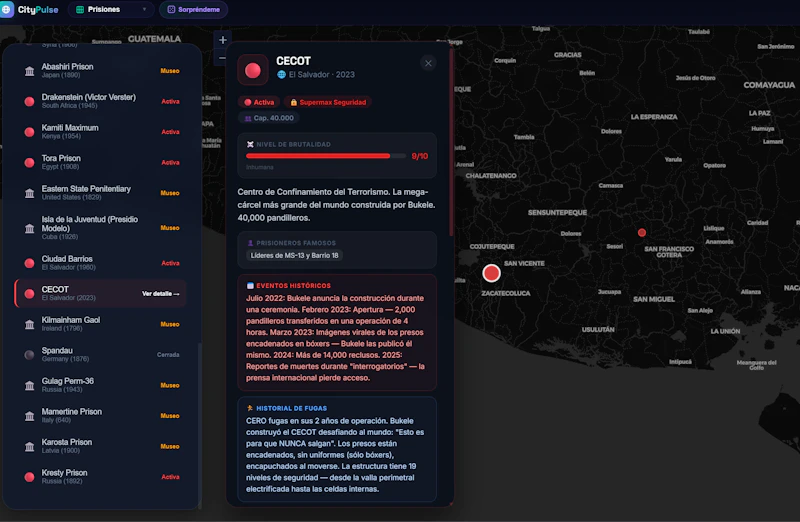
Task: Click the small red marker near San Francisco Gotera
Action: [642, 233]
